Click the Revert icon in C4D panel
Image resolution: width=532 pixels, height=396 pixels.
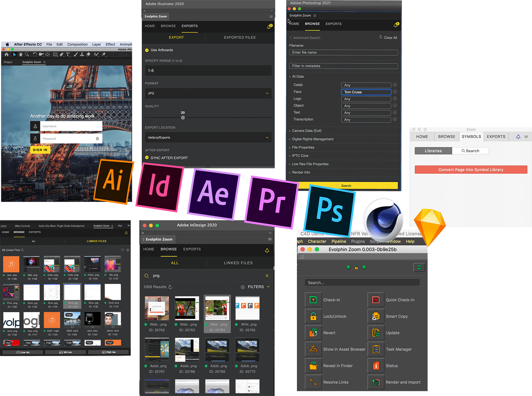coord(313,333)
